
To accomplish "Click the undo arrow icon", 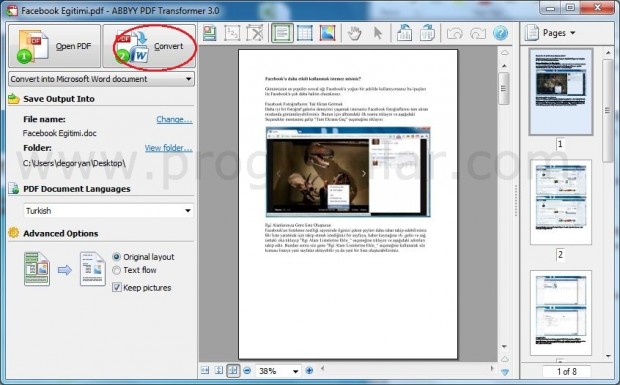I will (x=455, y=34).
